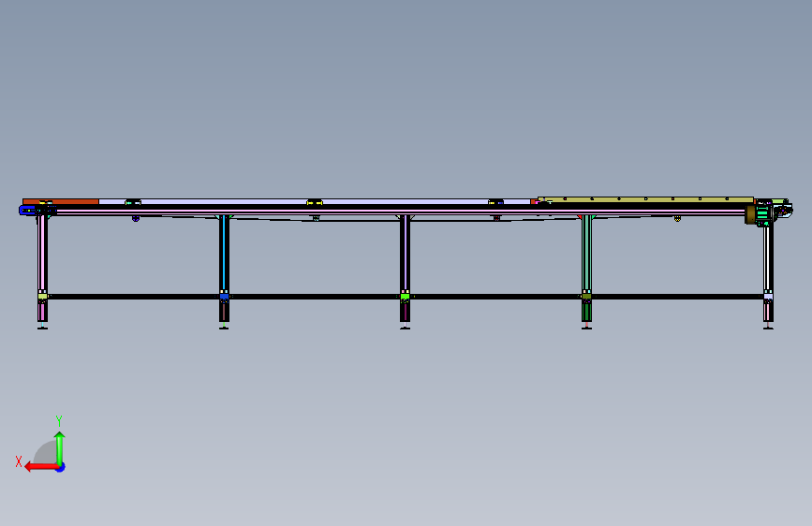
Task: Select the green support leg
Action: click(x=586, y=253)
